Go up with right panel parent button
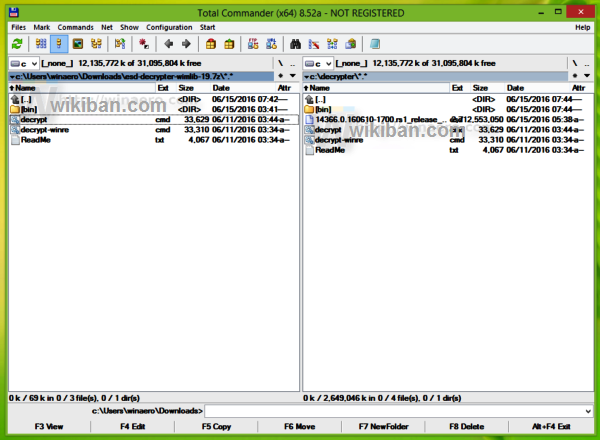 point(587,64)
